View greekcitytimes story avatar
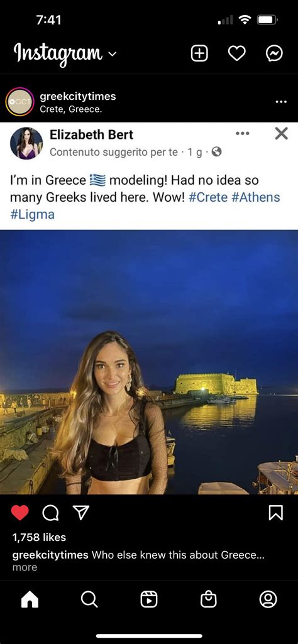 [19, 101]
